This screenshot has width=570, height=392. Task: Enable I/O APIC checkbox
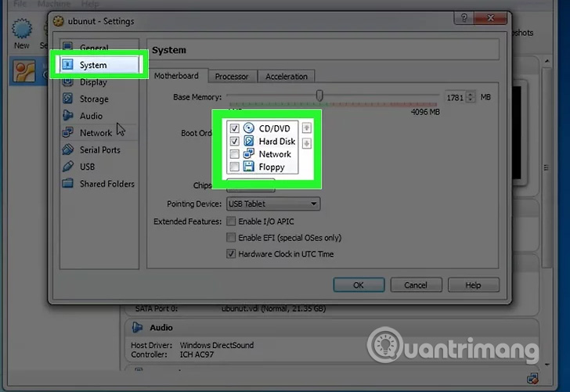[x=231, y=221]
